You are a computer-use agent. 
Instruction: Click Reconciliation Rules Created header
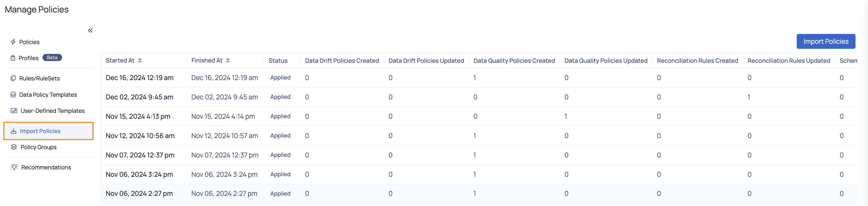click(697, 60)
